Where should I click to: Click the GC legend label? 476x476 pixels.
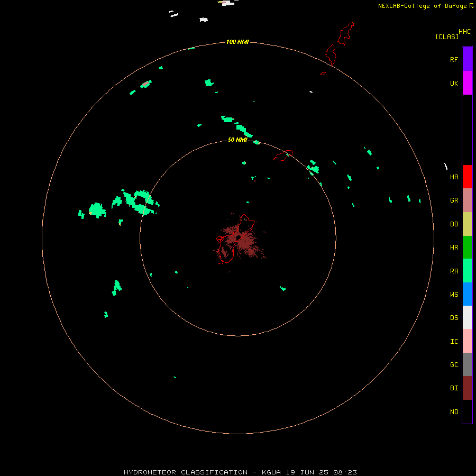coord(454,365)
